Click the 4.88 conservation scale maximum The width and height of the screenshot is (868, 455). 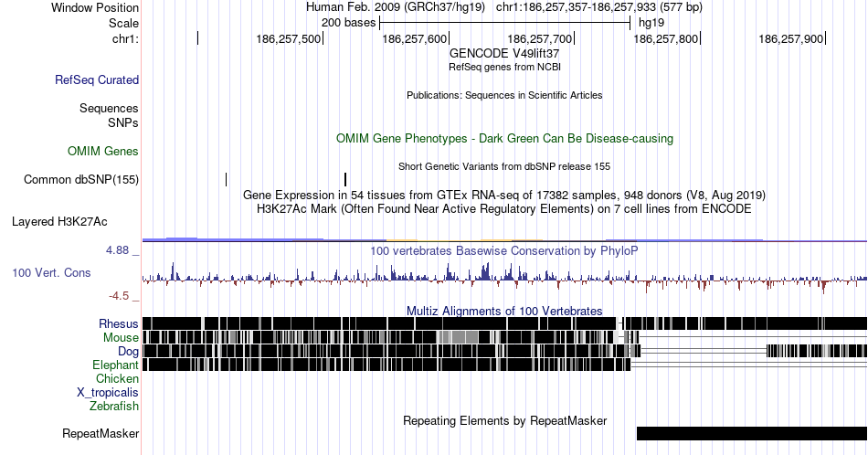point(117,250)
